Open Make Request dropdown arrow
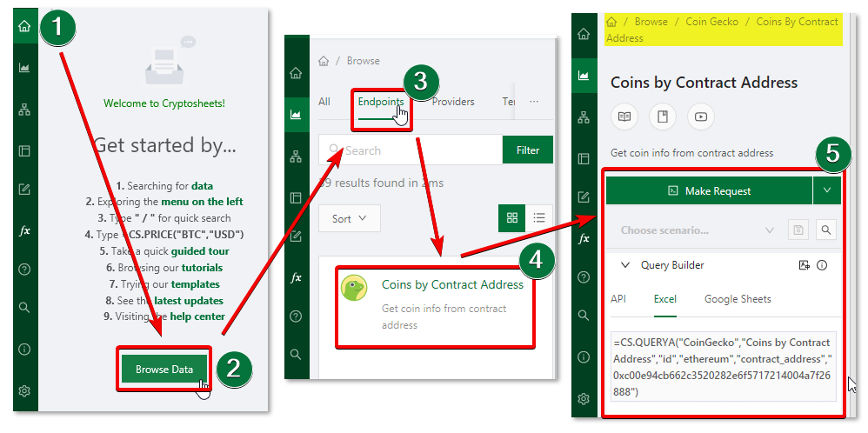 click(827, 190)
